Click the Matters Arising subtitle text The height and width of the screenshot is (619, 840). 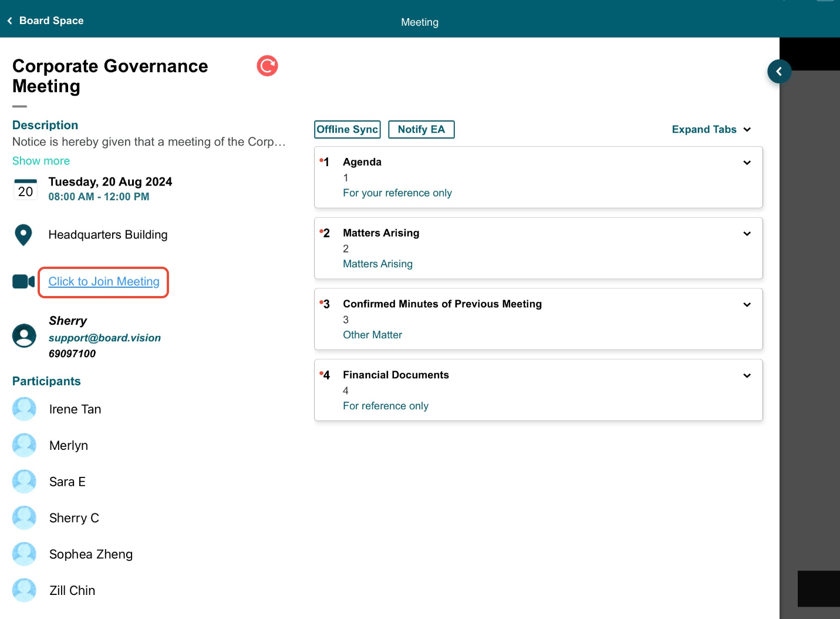pos(377,264)
